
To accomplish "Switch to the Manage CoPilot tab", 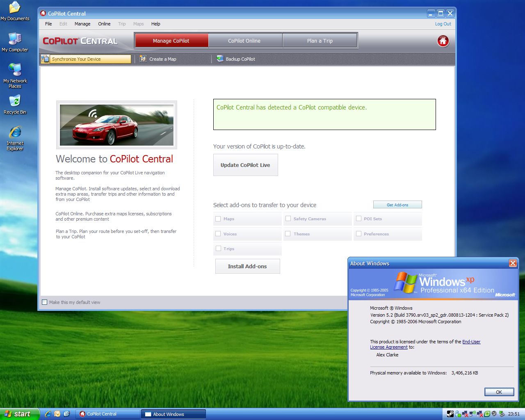I will pos(171,41).
